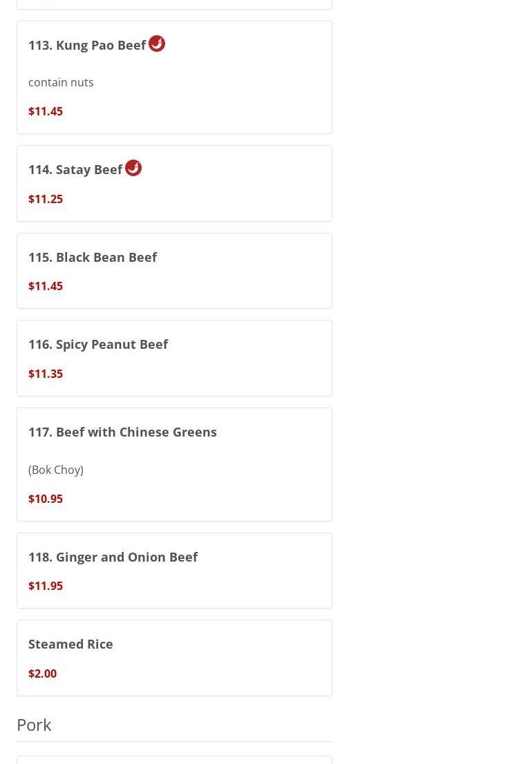
Task: Click the $10.95 price for Chinese Greens beef
Action: (x=46, y=499)
